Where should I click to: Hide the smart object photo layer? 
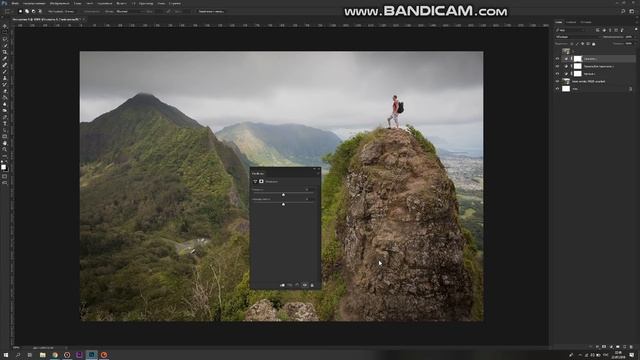pyautogui.click(x=557, y=81)
